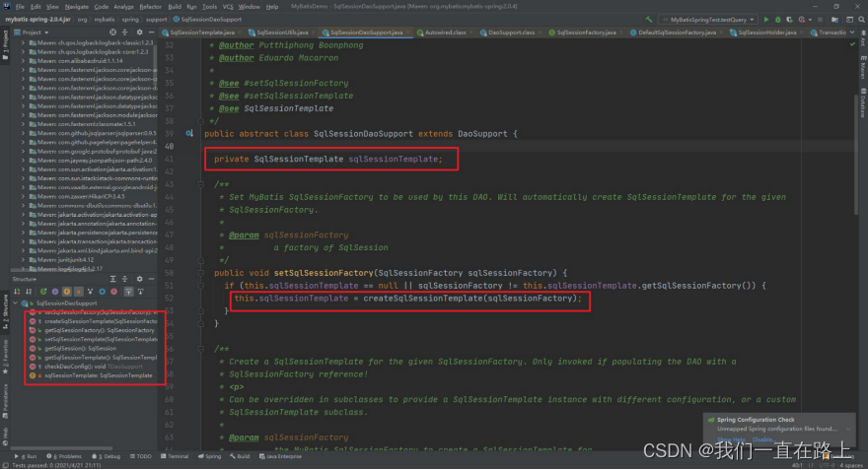Run with coverage using the shield icon
This screenshot has width=868, height=470.
789,20
